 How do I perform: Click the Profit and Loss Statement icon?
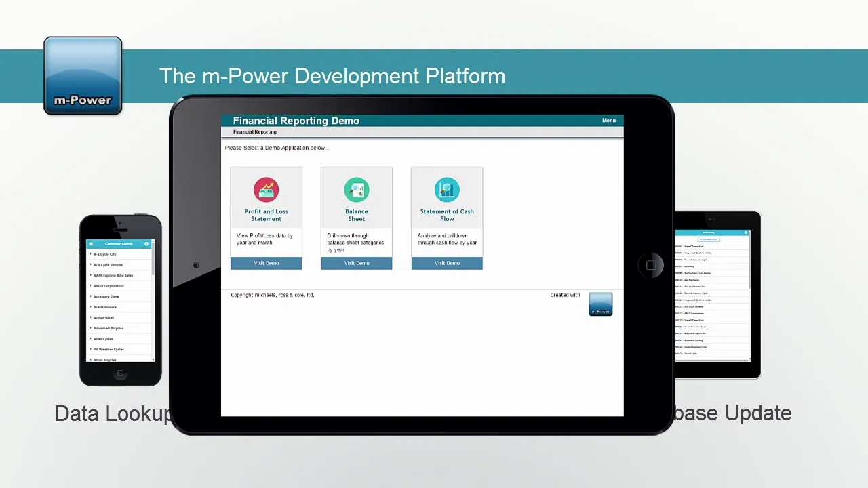click(266, 190)
